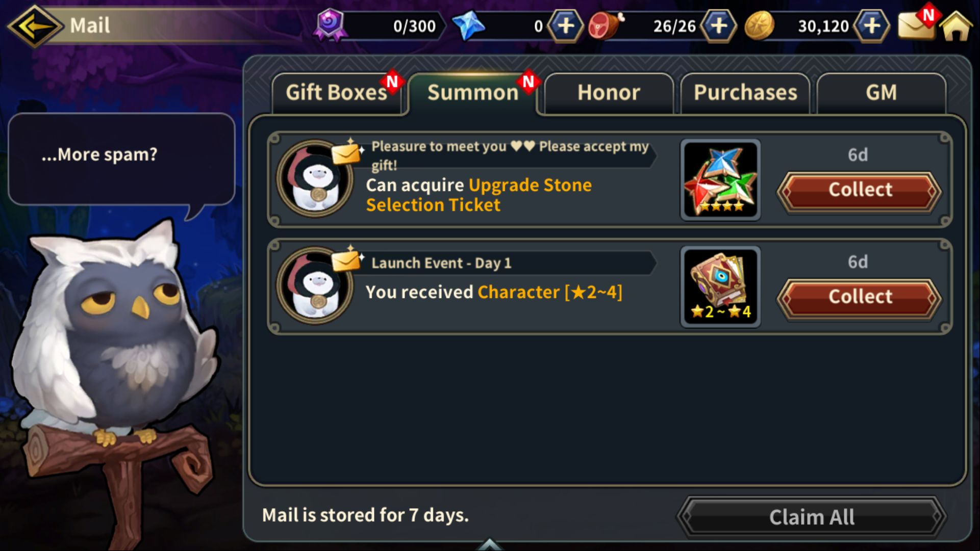Screen dimensions: 980x551
Task: Claim All mail rewards
Action: (811, 517)
